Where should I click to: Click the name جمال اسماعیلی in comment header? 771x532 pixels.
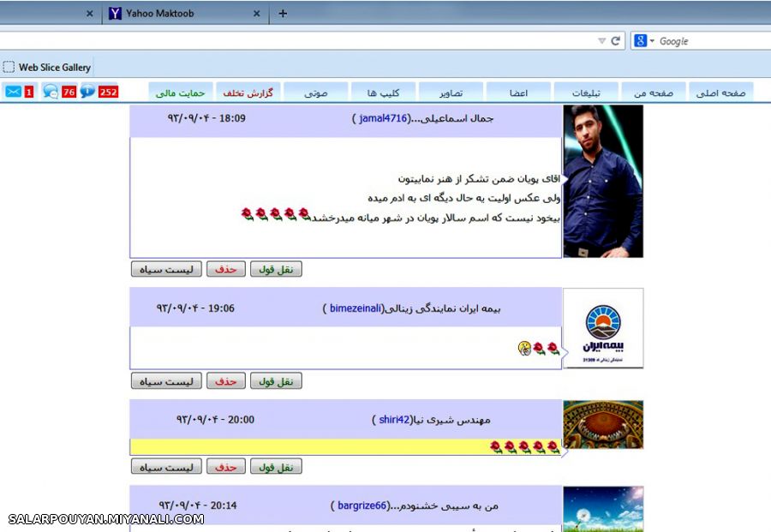tap(457, 118)
